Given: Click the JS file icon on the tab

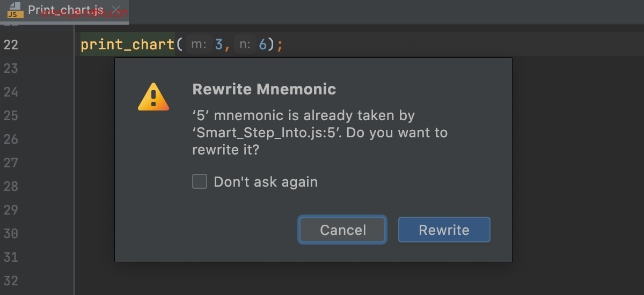Looking at the screenshot, I should point(16,11).
